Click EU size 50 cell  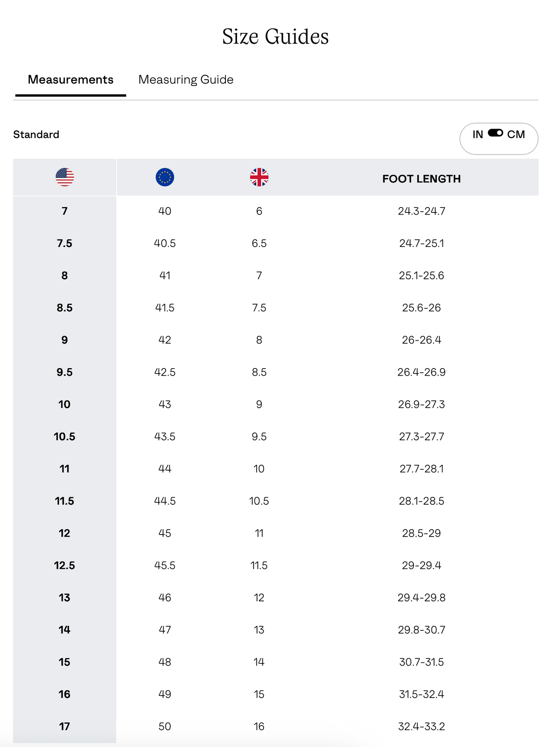click(165, 727)
